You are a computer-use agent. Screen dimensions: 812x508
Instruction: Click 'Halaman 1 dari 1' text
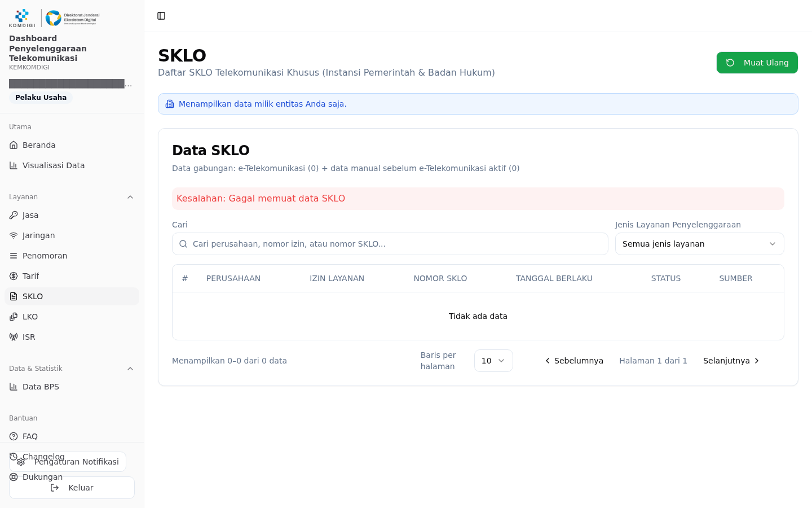(653, 361)
